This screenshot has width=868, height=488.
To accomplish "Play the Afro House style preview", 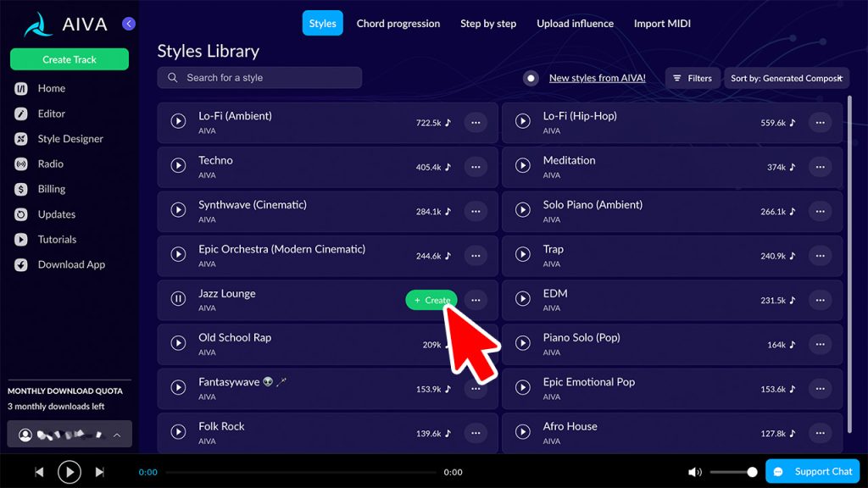I will tap(522, 431).
